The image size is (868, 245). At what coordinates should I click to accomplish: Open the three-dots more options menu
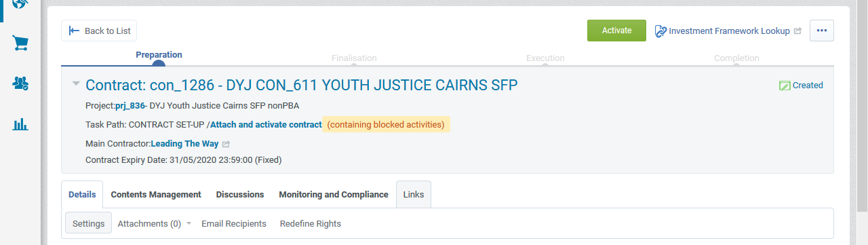click(x=821, y=31)
